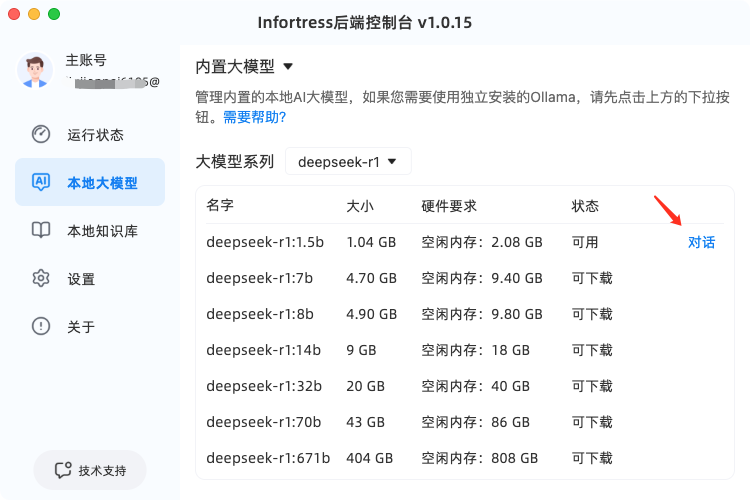This screenshot has height=500, width=750.
Task: Click 可下载 status for deepseek-r1:70b
Action: (x=592, y=422)
